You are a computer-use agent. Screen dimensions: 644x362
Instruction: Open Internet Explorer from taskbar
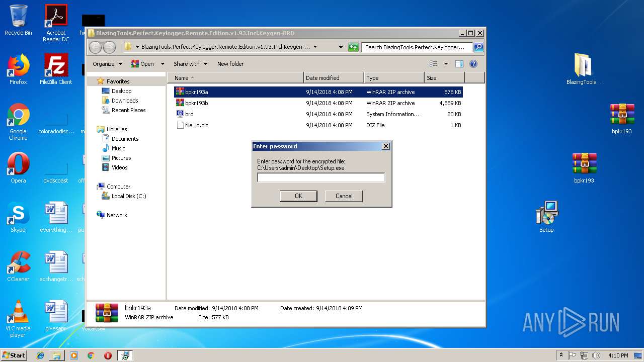40,355
